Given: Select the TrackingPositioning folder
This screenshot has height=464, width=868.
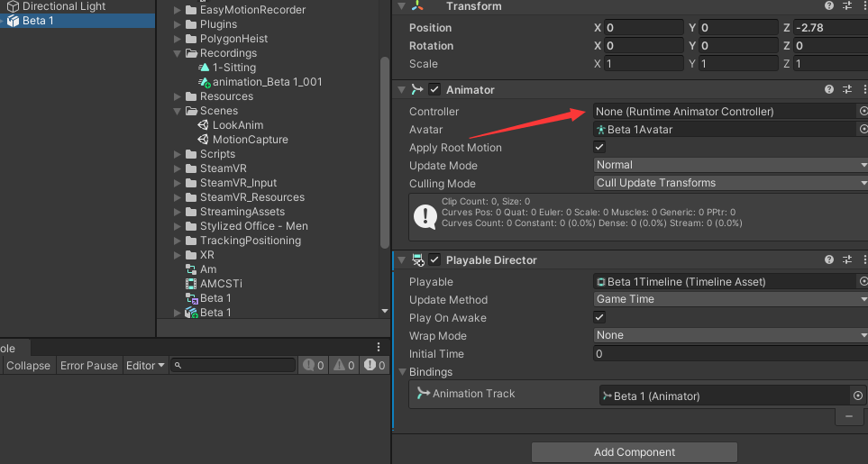Looking at the screenshot, I should coord(243,241).
